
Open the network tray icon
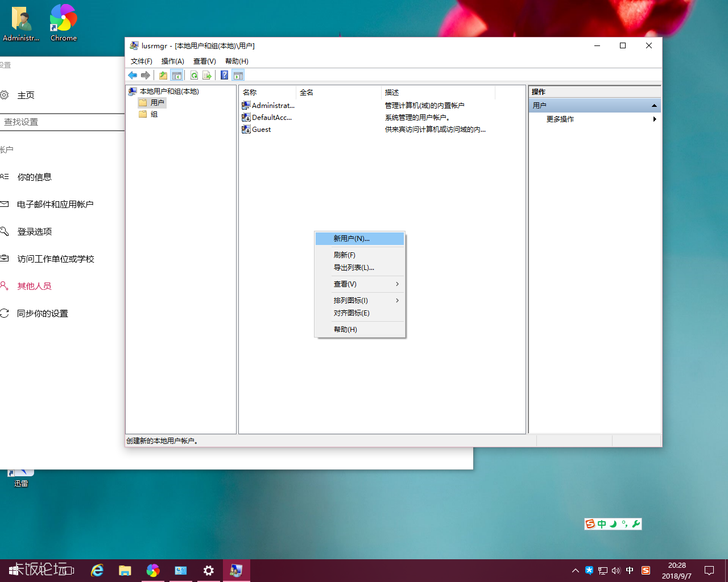tap(603, 571)
